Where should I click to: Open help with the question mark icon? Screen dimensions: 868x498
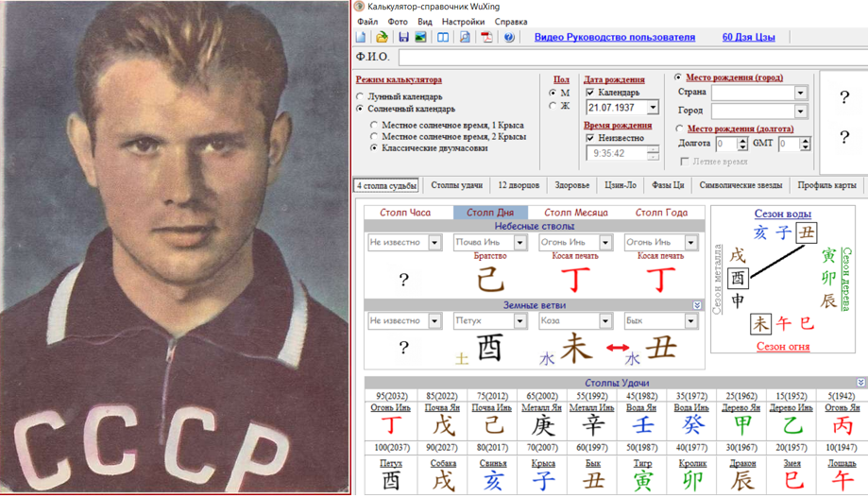pos(509,37)
